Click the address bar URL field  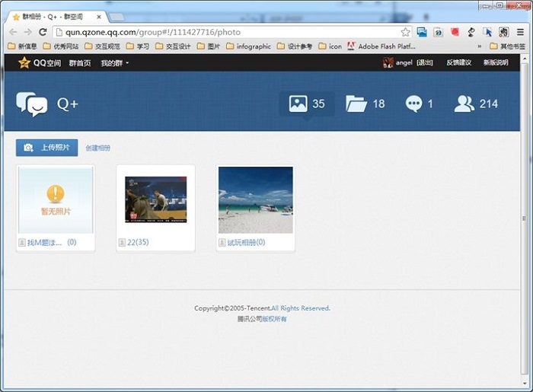228,32
